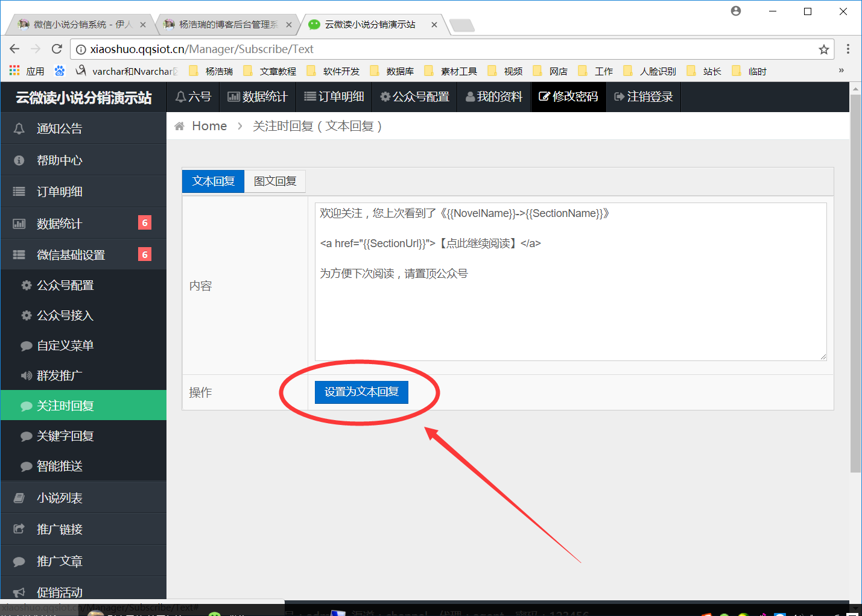Open the Apps grid shortcut in bookmarks bar

pyautogui.click(x=14, y=71)
